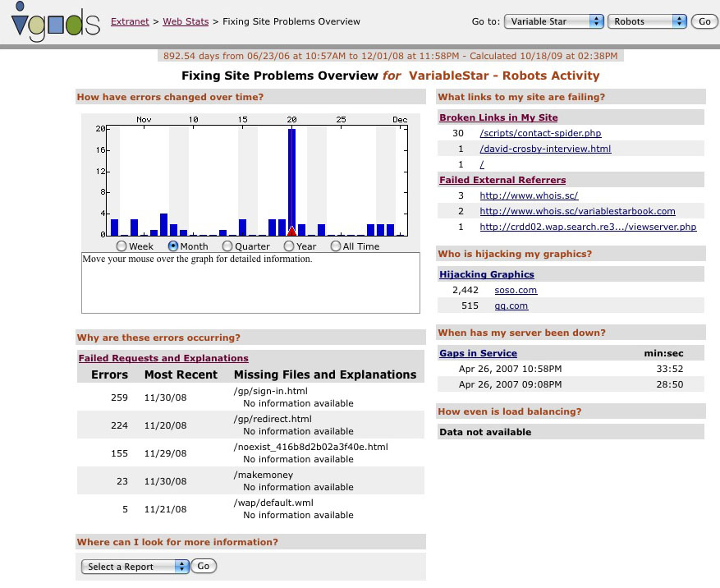Click Apr 26, 2007 09:08PM gap entry
Image resolution: width=720 pixels, height=588 pixels.
pyautogui.click(x=510, y=384)
